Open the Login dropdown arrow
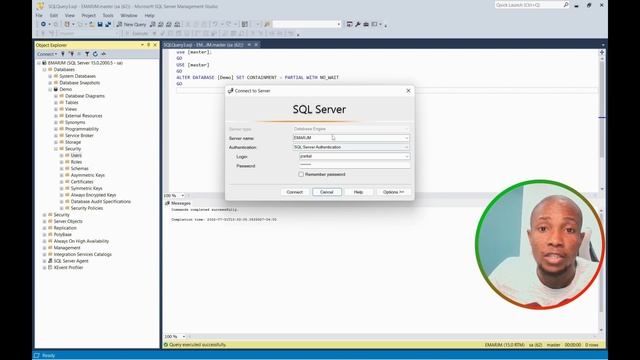The image size is (640, 360). (x=407, y=156)
